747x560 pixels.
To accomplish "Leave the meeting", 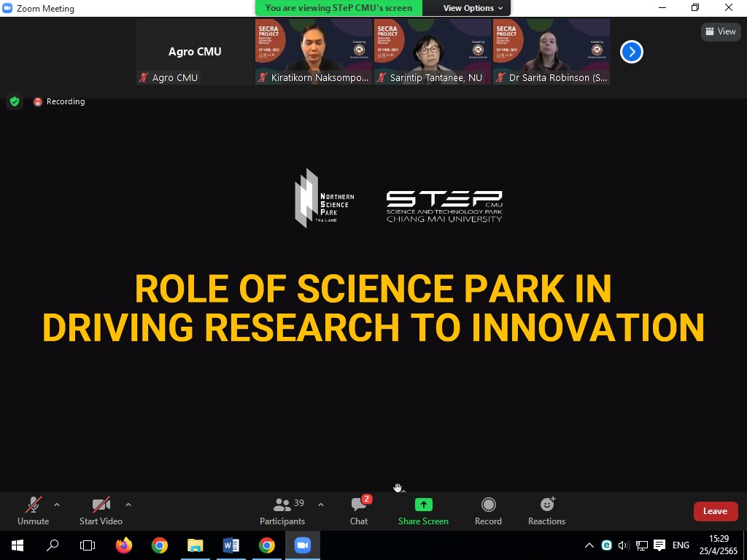I will click(716, 511).
